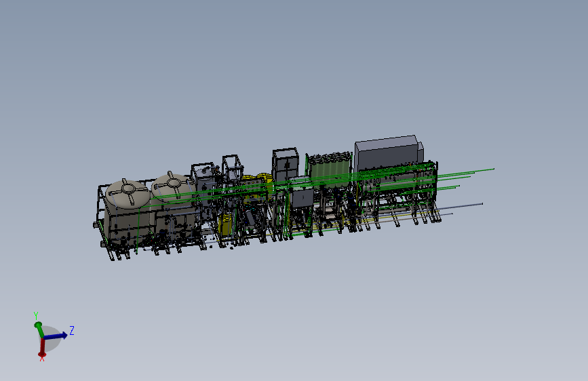The image size is (588, 381).
Task: Select the yellow container near the model base
Action: (225, 224)
